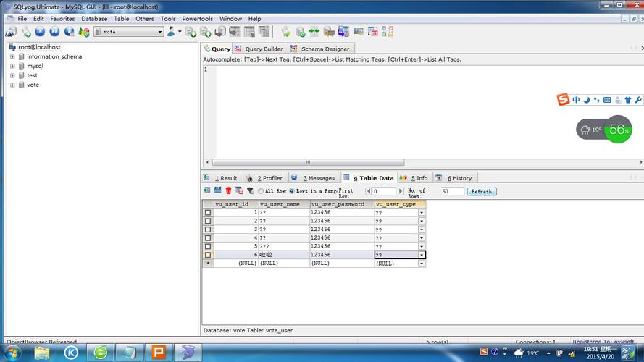Open the vu_user_type dropdown in the NULL row
Screen dimensions: 644x362
pyautogui.click(x=422, y=264)
